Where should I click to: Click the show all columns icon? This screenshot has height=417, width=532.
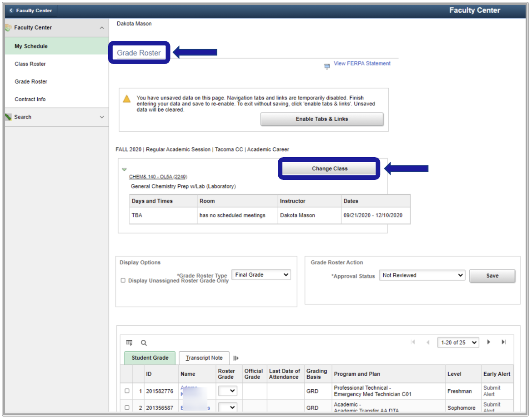(x=236, y=358)
